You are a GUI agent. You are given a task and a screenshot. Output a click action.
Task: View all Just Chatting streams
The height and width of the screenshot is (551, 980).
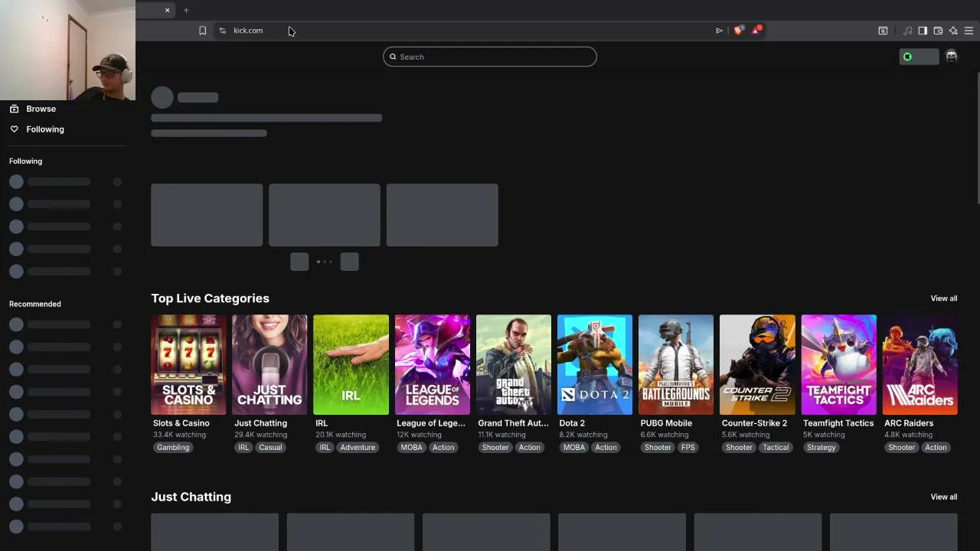943,497
